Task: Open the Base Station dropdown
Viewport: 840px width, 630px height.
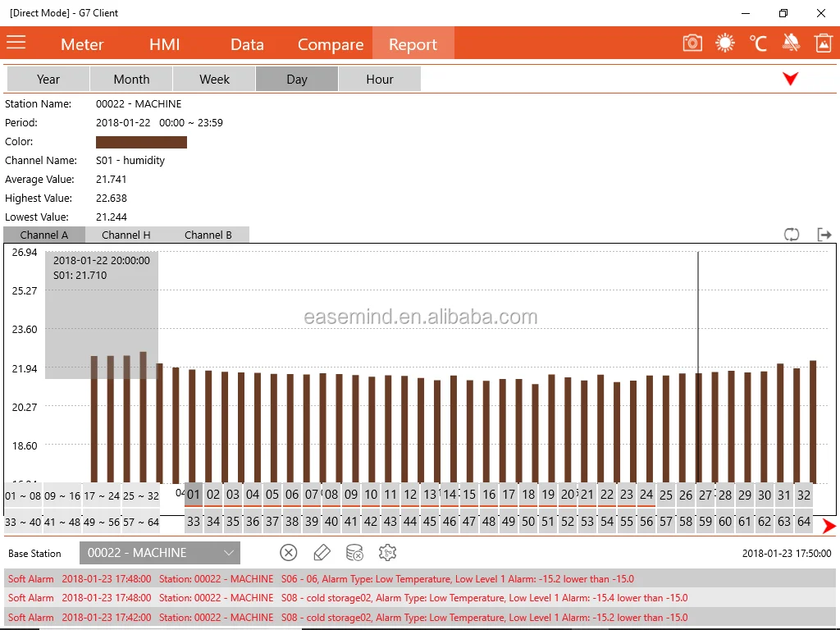Action: 160,553
